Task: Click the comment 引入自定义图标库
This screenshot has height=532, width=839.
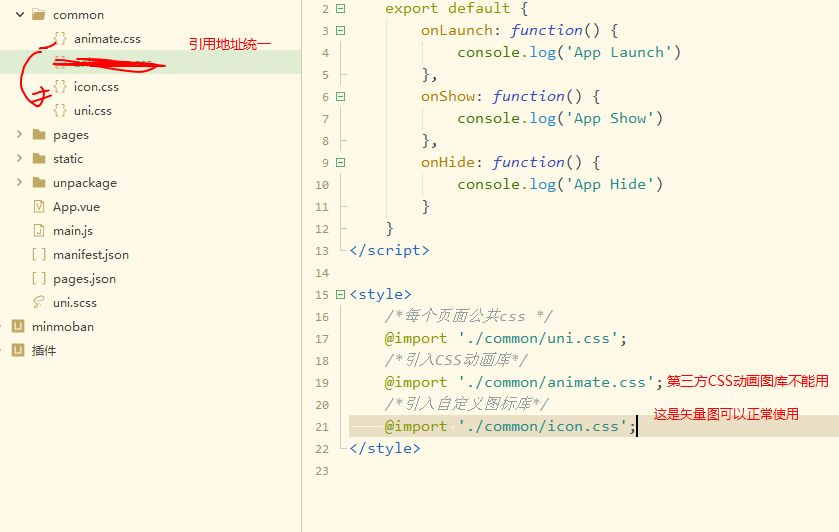Action: (467, 404)
